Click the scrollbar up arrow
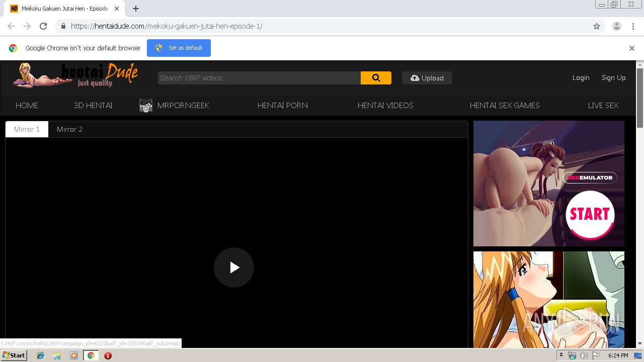The width and height of the screenshot is (644, 362). tap(640, 64)
